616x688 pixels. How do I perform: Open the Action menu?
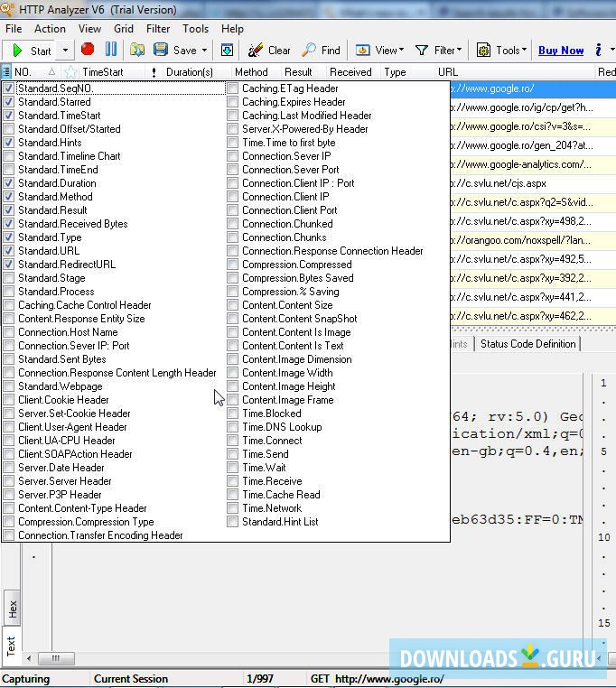50,29
